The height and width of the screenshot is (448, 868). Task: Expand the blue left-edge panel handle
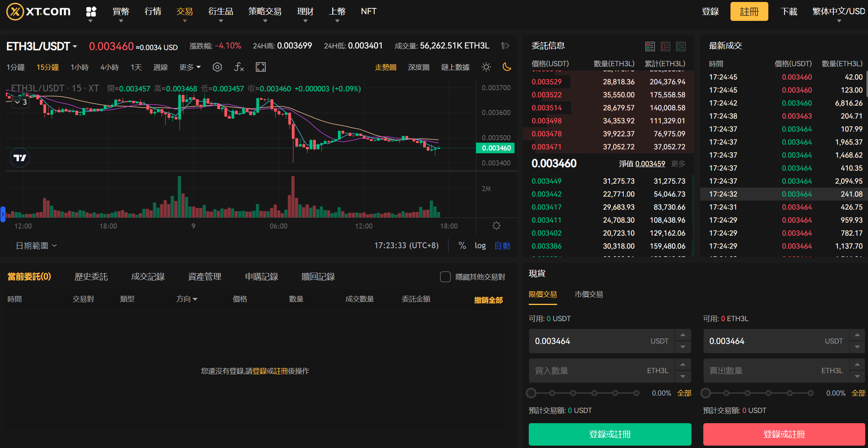pos(3,214)
